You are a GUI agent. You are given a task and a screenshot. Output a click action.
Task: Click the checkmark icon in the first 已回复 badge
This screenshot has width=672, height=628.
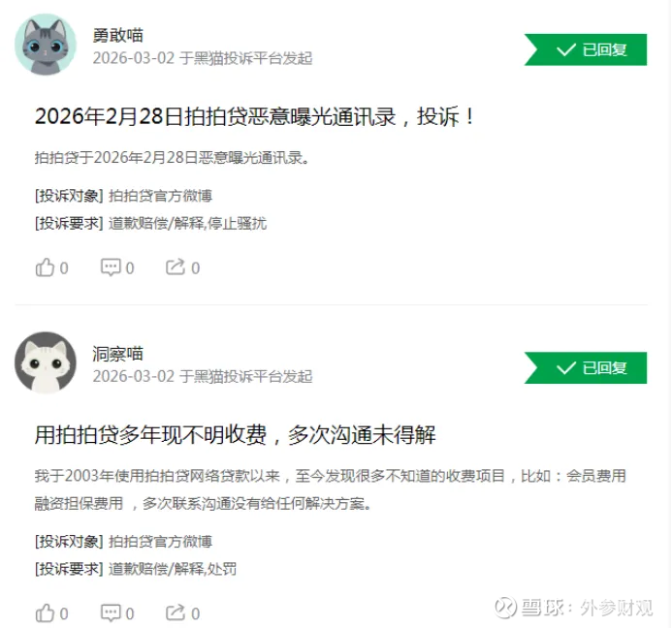(x=565, y=49)
